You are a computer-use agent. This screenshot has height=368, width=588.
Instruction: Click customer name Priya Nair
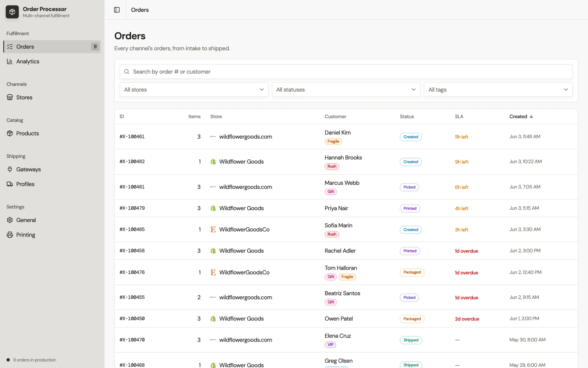click(336, 208)
